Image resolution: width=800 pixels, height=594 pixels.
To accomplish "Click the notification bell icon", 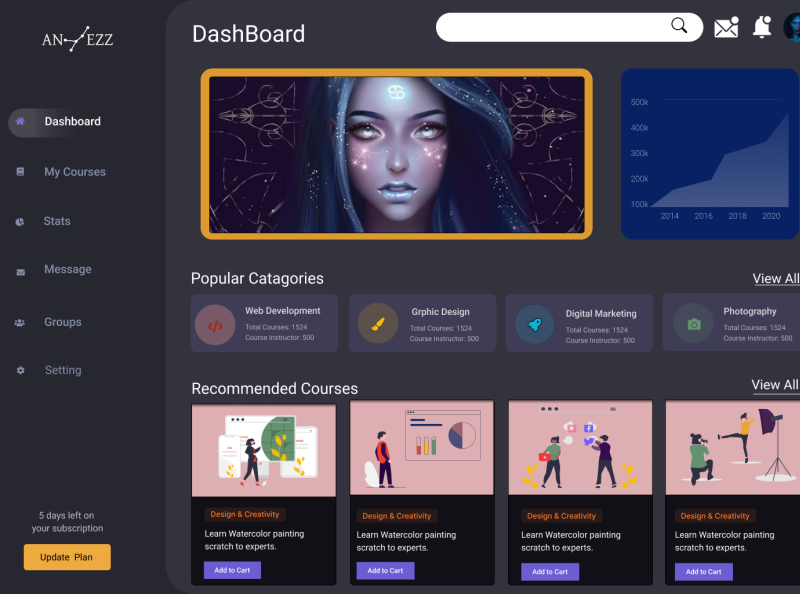I will click(762, 27).
